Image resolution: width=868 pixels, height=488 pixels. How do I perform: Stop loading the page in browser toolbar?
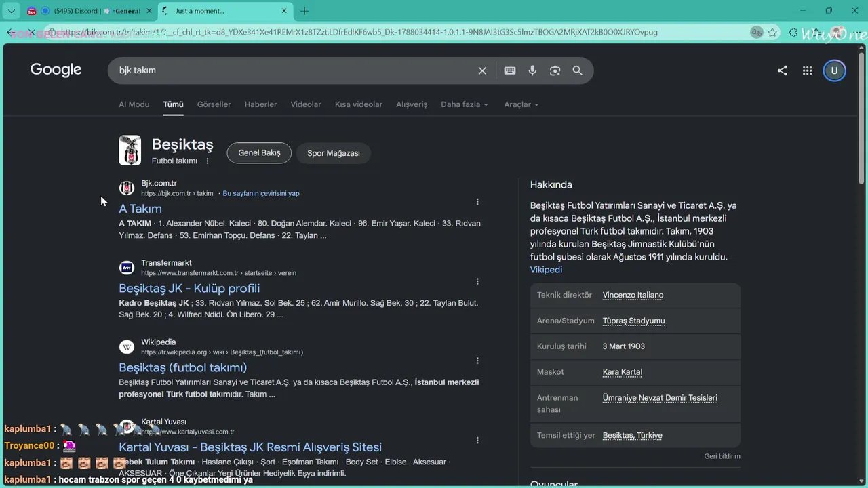[x=31, y=32]
